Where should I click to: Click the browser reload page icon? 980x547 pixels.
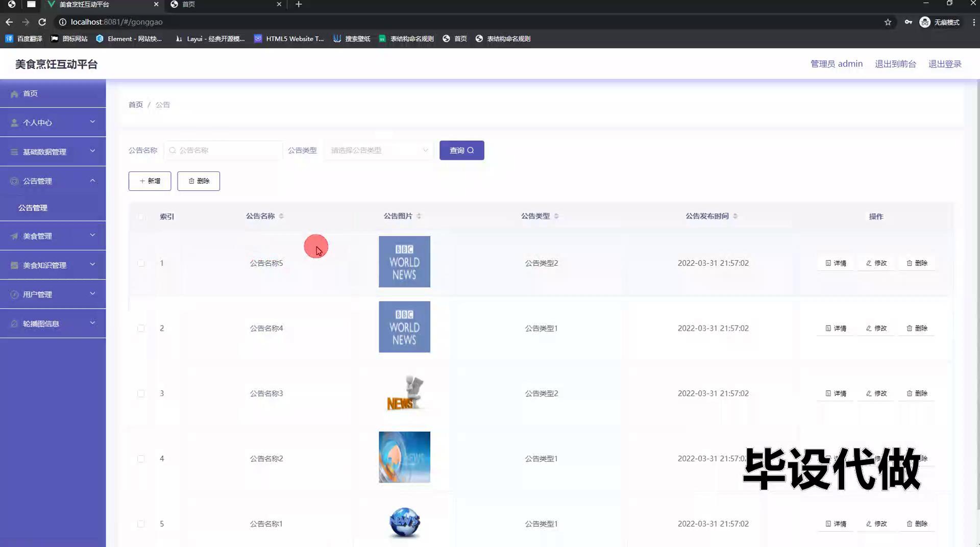(42, 22)
